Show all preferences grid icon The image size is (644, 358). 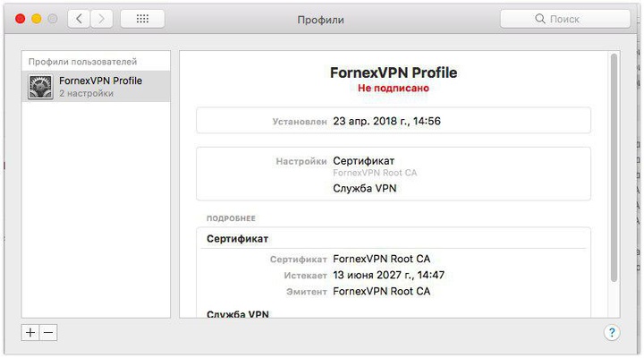(142, 19)
